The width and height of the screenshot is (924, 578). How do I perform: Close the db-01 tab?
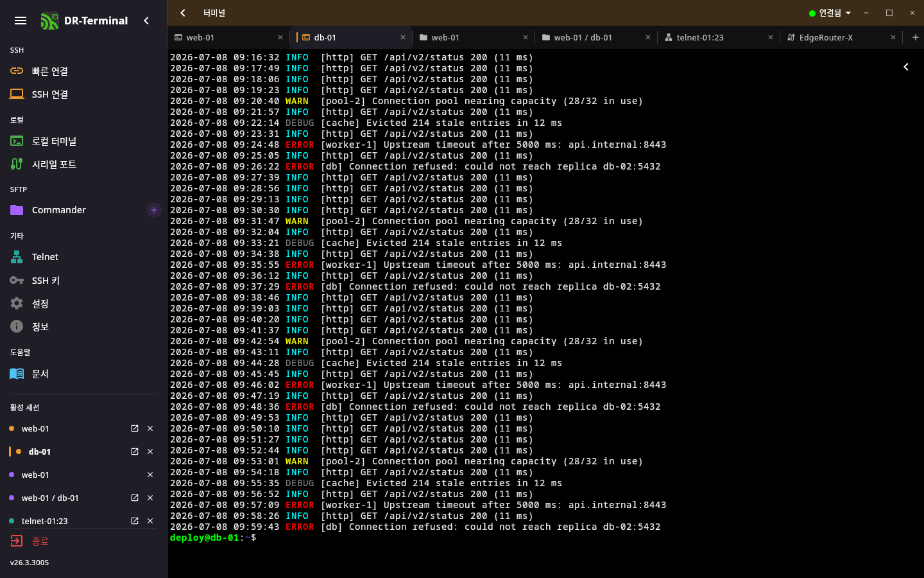[403, 37]
